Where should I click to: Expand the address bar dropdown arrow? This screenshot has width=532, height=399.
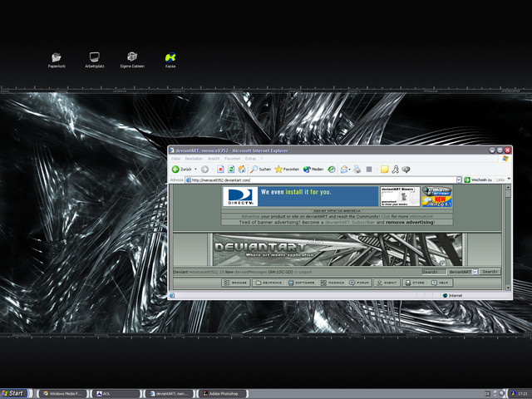(459, 180)
